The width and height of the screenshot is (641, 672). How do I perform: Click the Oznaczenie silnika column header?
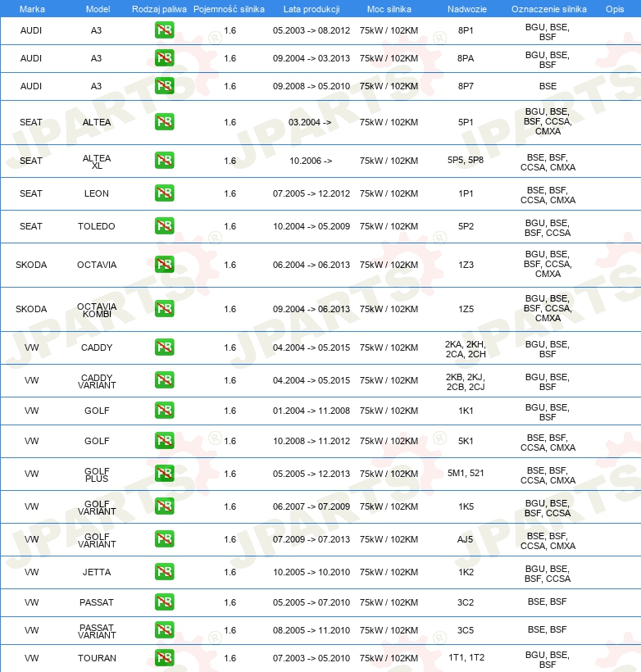coord(549,9)
